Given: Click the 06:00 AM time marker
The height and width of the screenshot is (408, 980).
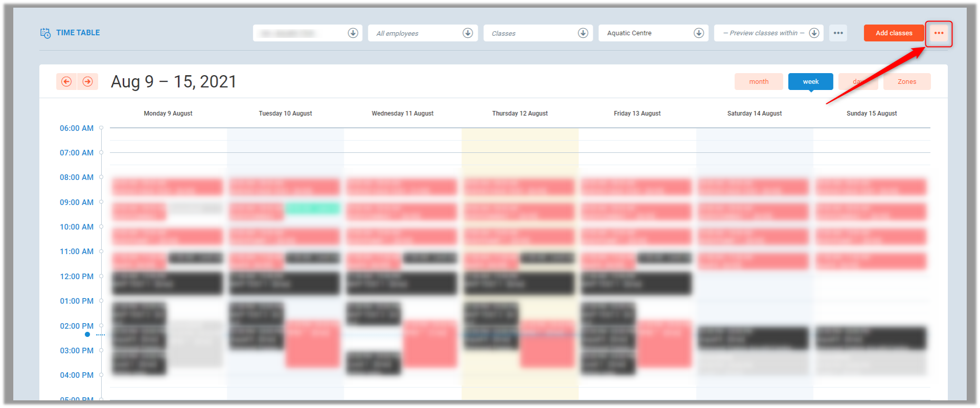Looking at the screenshot, I should tap(77, 128).
